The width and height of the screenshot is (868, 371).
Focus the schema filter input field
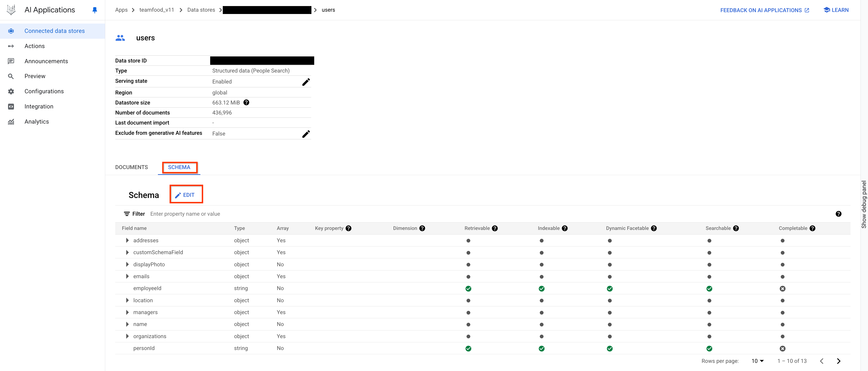pos(489,214)
